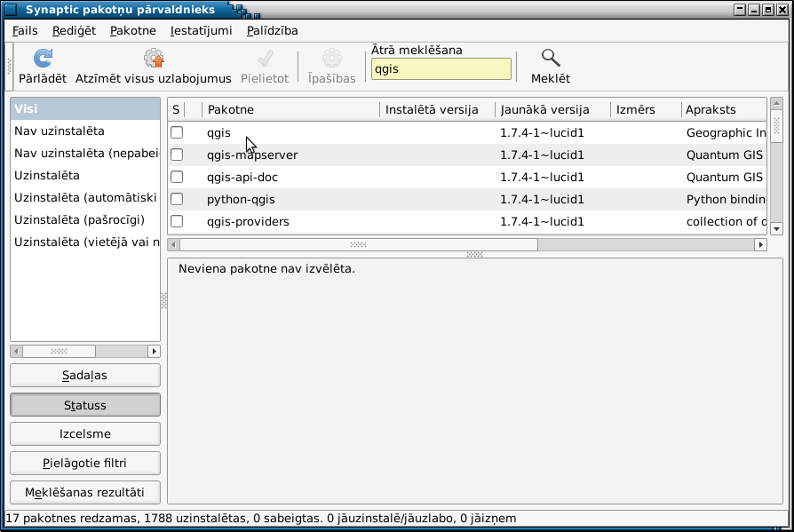Select Nav uzinstalēta (nepabei... filter

pyautogui.click(x=85, y=154)
